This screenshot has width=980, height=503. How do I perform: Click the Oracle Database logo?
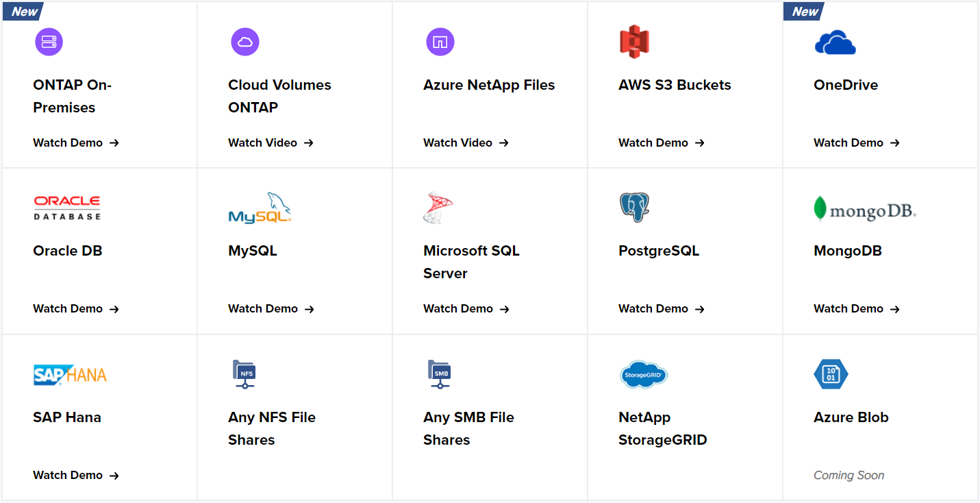pos(67,208)
